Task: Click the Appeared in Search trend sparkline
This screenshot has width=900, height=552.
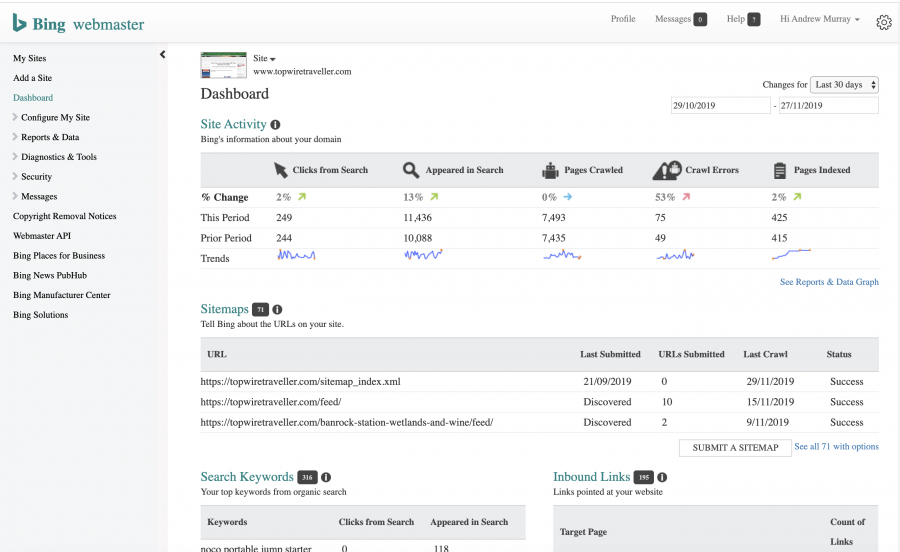Action: (x=423, y=254)
